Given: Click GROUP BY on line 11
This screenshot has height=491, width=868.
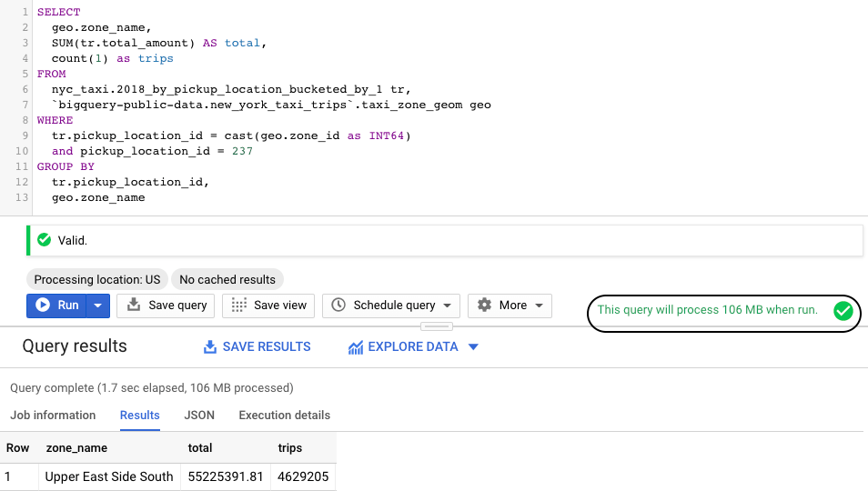Looking at the screenshot, I should click(x=66, y=167).
